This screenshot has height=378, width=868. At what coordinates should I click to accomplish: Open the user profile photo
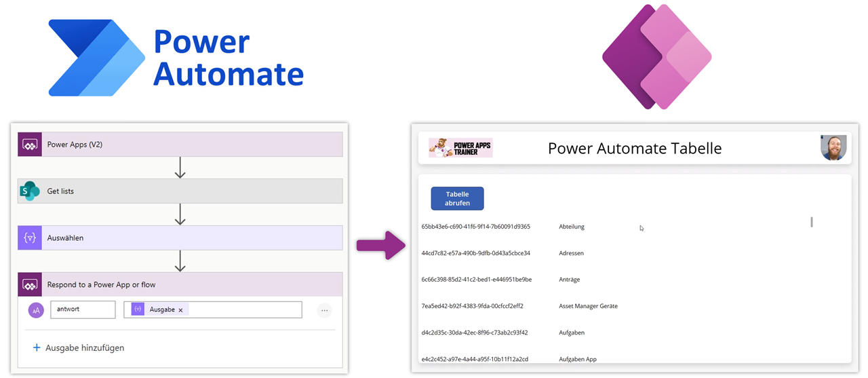point(833,147)
